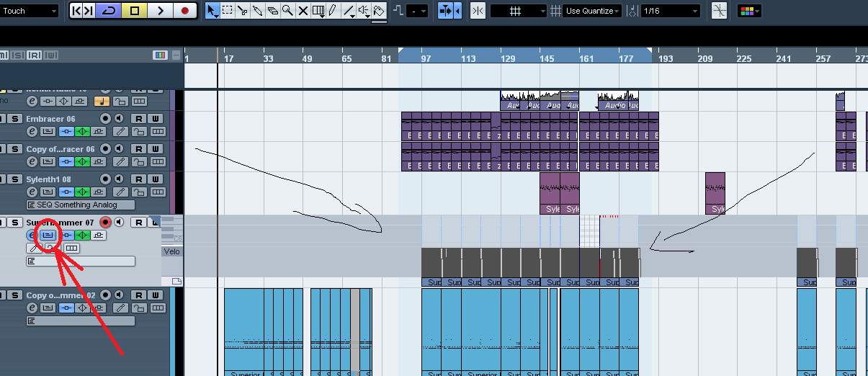Enable Read automation on Sylenth1 08
This screenshot has width=868, height=376.
(x=139, y=179)
